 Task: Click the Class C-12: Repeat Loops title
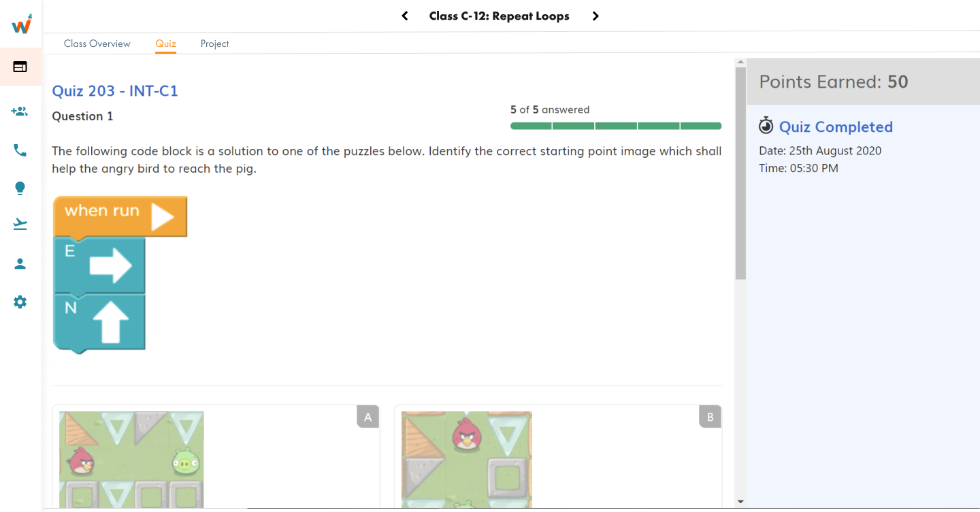tap(499, 16)
